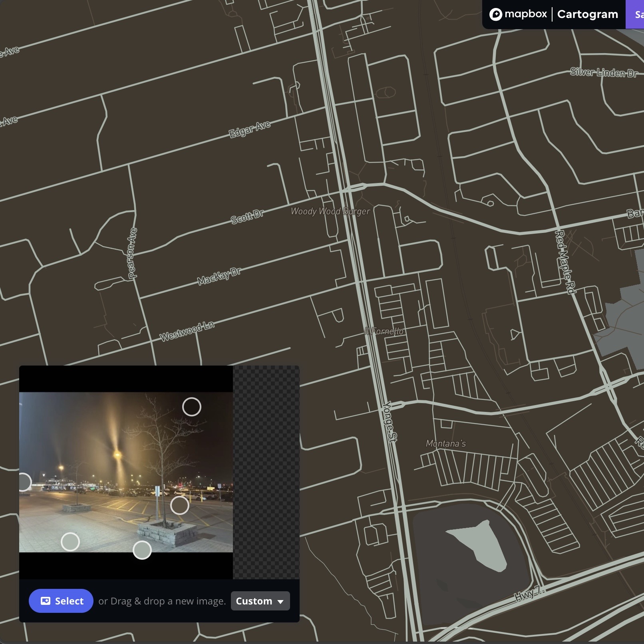Open the Custom palette preset dropdown
644x644 pixels.
[x=260, y=601]
